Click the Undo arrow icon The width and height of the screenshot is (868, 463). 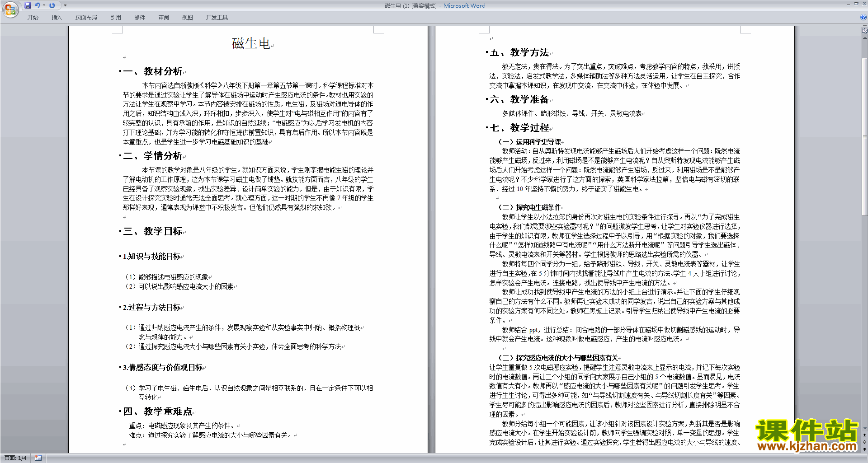pyautogui.click(x=38, y=5)
